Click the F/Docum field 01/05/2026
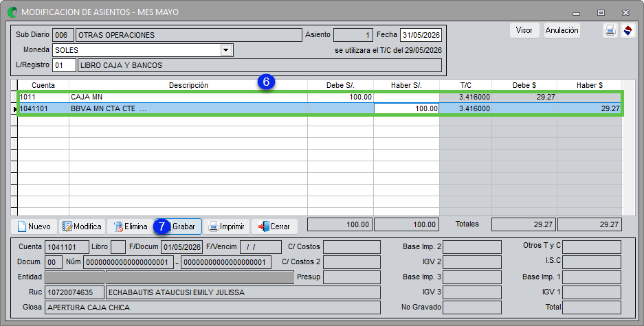 (x=181, y=247)
